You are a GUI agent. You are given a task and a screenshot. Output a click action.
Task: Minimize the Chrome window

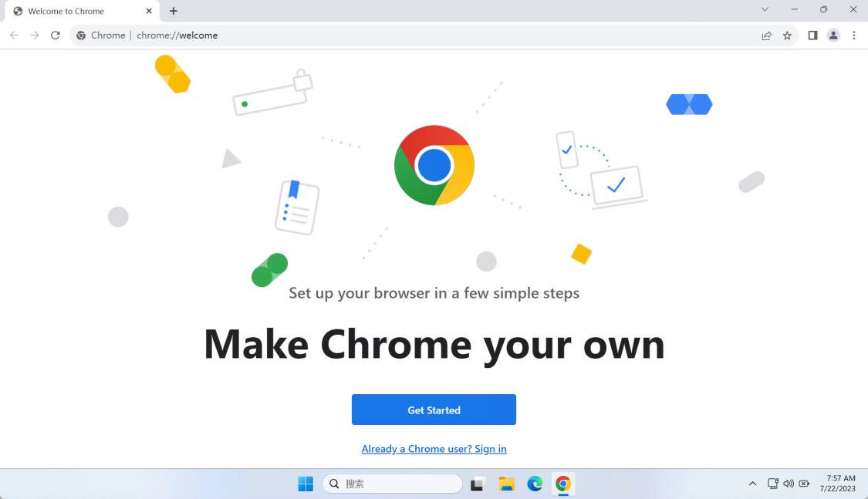795,9
